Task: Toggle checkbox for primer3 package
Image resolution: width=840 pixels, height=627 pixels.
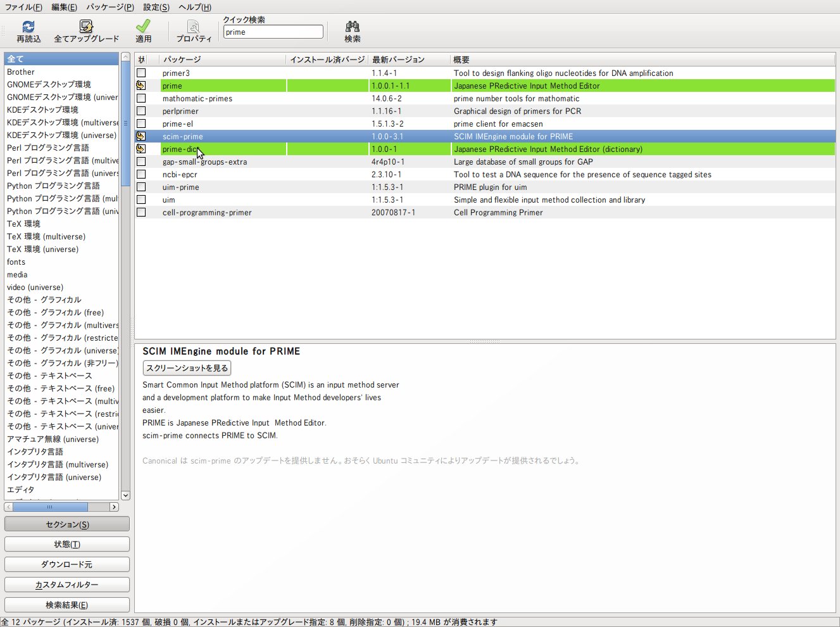Action: click(x=141, y=73)
